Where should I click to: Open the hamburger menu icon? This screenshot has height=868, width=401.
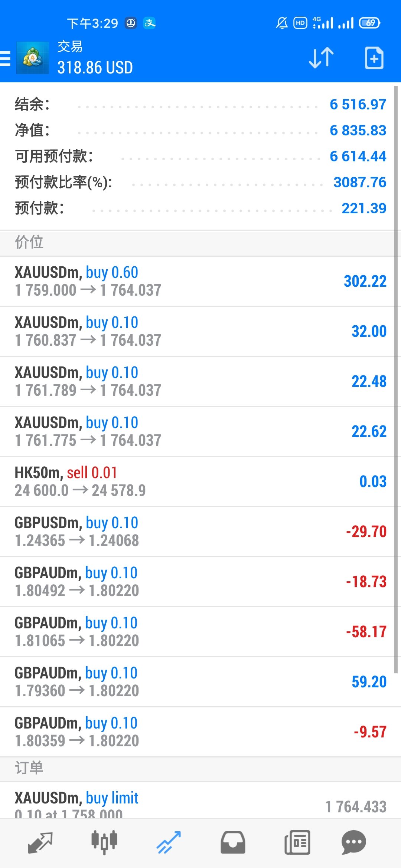point(5,58)
